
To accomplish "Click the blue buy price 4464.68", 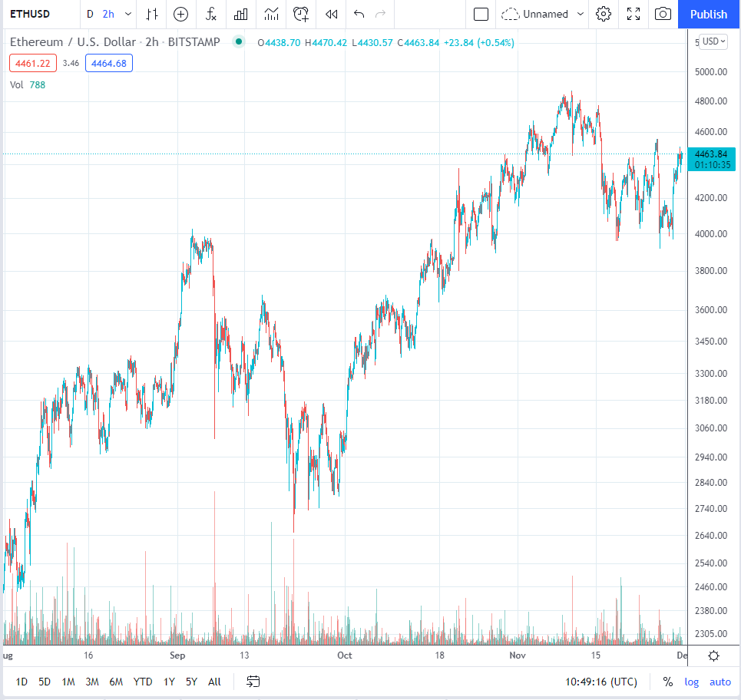I will tap(109, 63).
